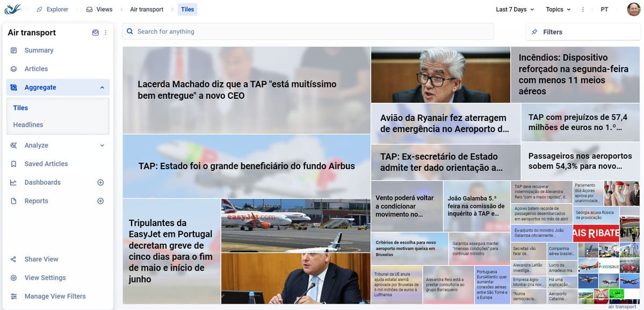Click Manage View Filters
The height and width of the screenshot is (310, 644).
point(55,297)
